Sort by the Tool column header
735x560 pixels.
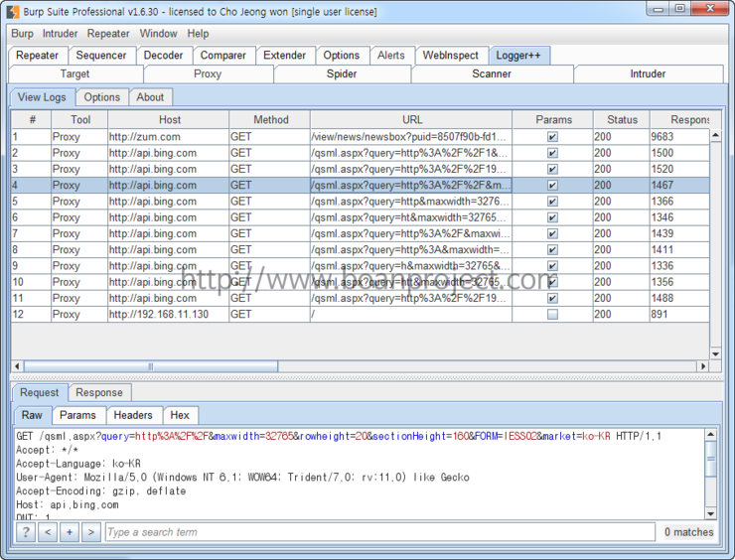pos(80,120)
